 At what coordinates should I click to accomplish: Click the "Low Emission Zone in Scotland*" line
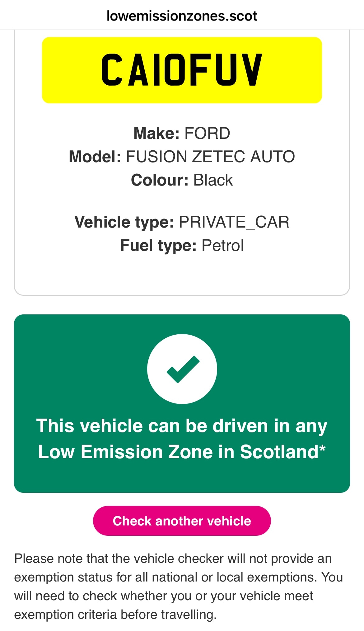pos(182,452)
